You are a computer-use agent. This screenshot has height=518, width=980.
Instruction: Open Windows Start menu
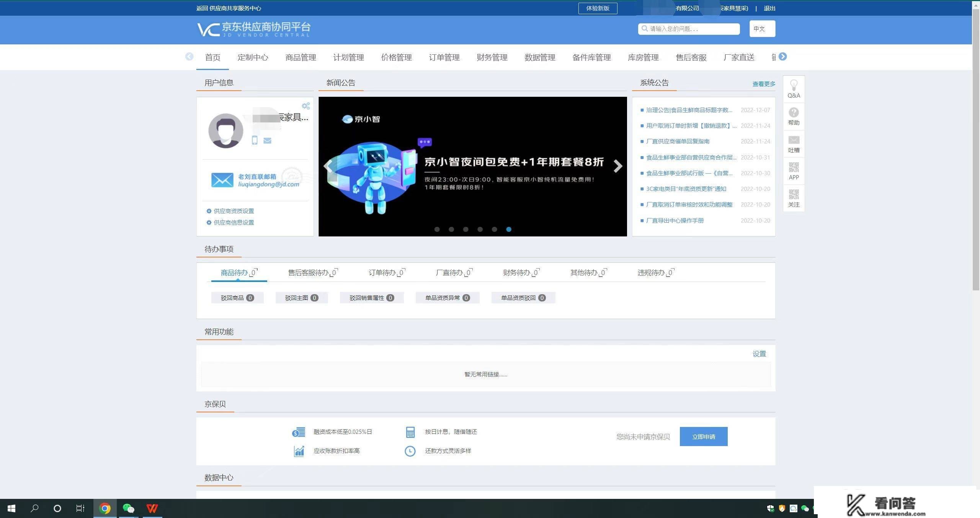pos(11,508)
